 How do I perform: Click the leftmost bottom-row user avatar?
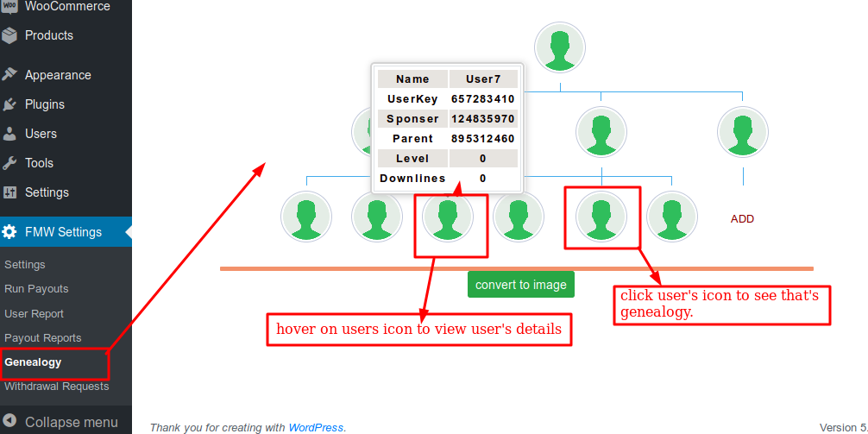306,216
